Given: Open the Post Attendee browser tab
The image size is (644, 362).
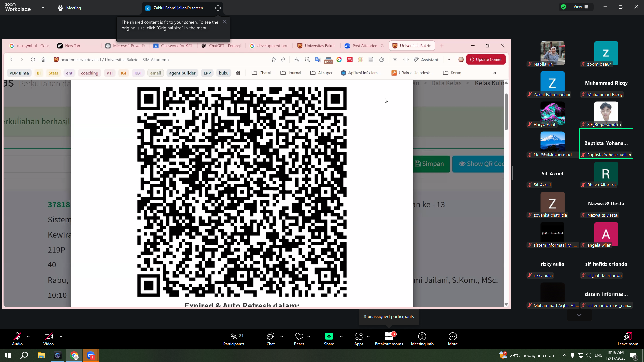Looking at the screenshot, I should pos(365,46).
